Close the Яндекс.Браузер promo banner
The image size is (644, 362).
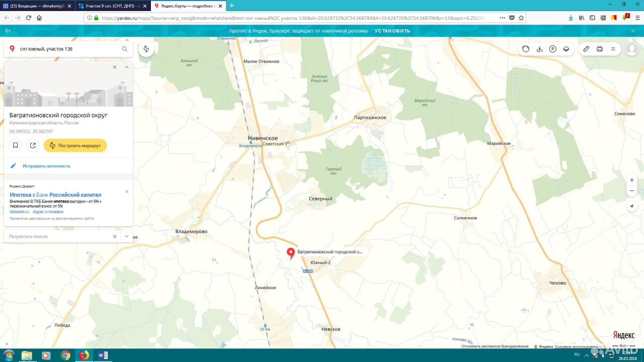click(633, 31)
